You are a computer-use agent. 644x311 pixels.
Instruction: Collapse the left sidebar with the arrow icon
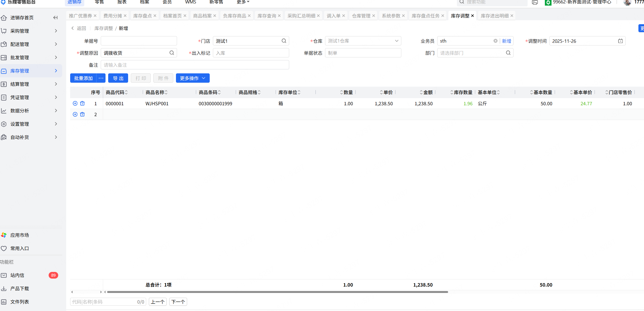tap(55, 18)
